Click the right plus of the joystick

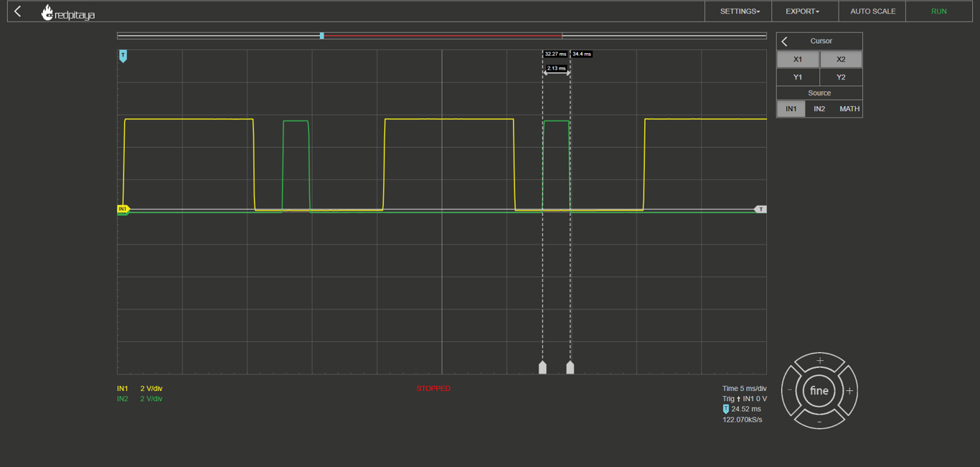(x=849, y=391)
